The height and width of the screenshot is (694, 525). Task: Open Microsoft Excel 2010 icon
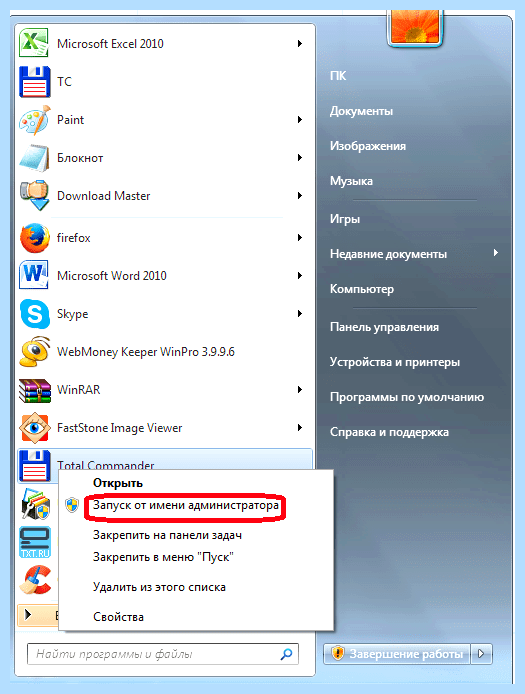click(34, 42)
